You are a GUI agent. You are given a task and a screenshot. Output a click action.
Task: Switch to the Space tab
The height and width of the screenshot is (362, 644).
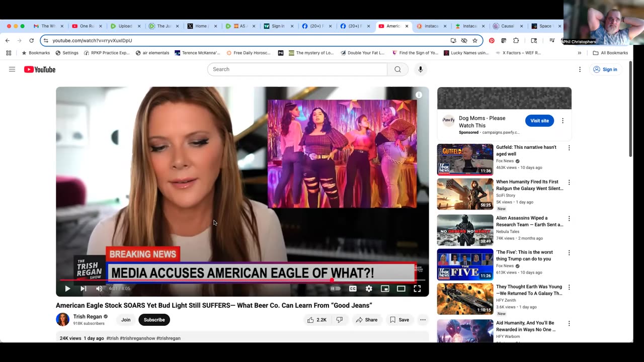click(546, 26)
